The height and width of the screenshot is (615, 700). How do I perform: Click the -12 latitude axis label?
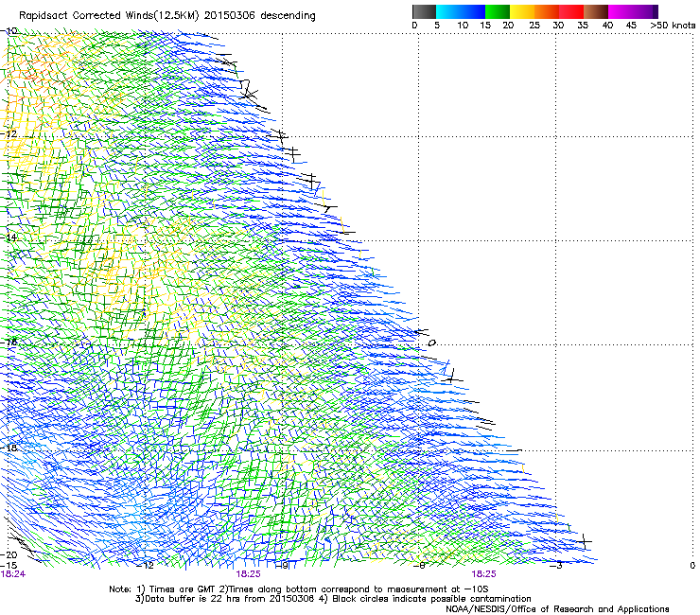click(x=9, y=134)
